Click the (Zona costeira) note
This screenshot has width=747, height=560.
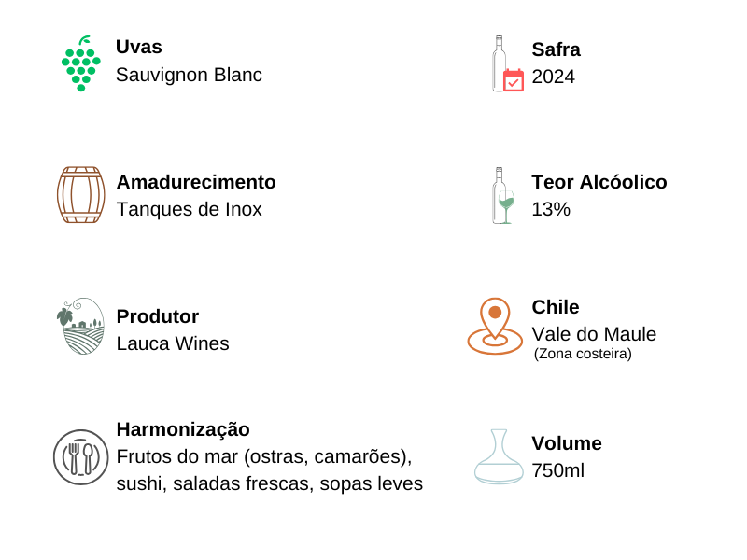click(x=583, y=354)
